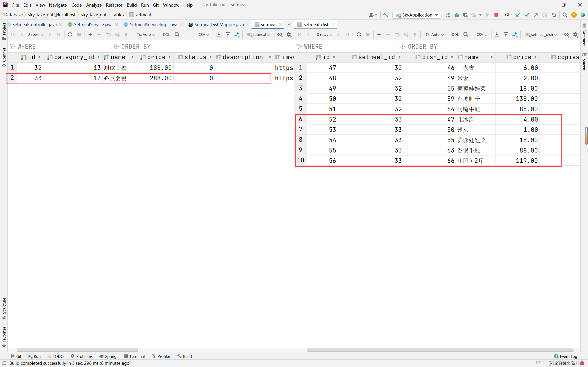Open Search Everywhere magnifier icon
The width and height of the screenshot is (588, 367).
pyautogui.click(x=565, y=15)
